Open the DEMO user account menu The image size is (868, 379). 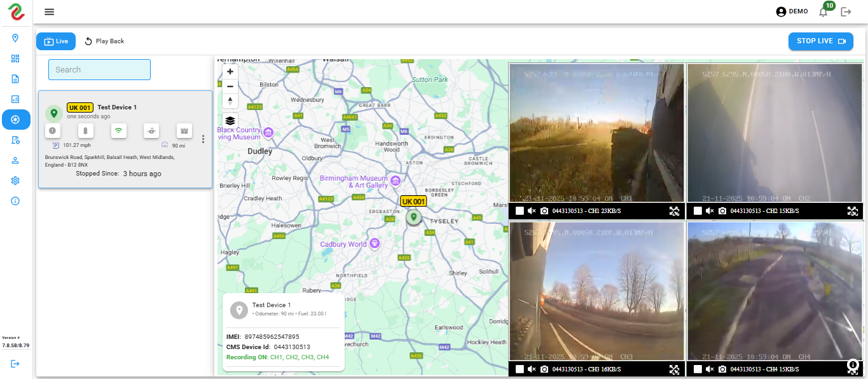point(792,11)
